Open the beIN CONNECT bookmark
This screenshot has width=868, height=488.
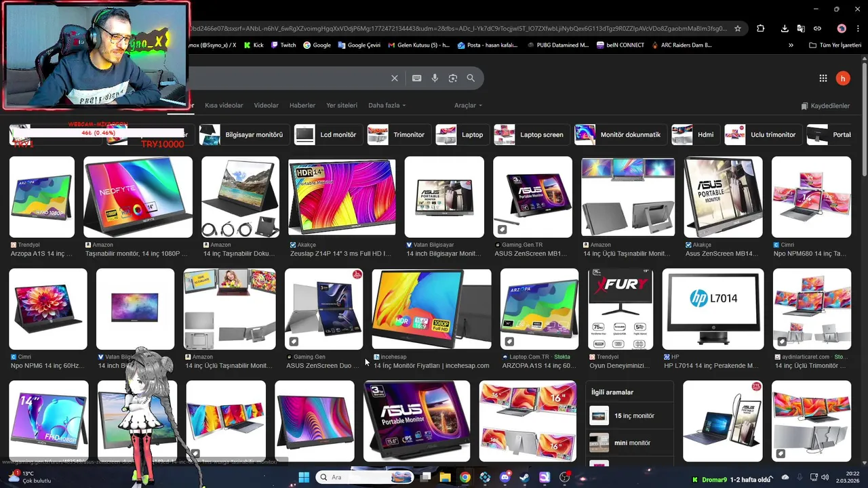coord(620,45)
